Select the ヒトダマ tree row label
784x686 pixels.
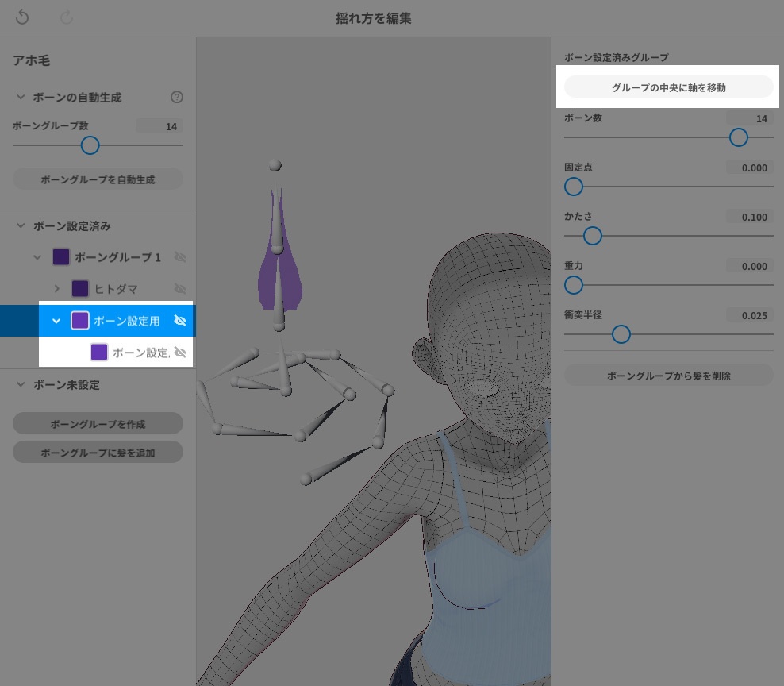click(116, 289)
